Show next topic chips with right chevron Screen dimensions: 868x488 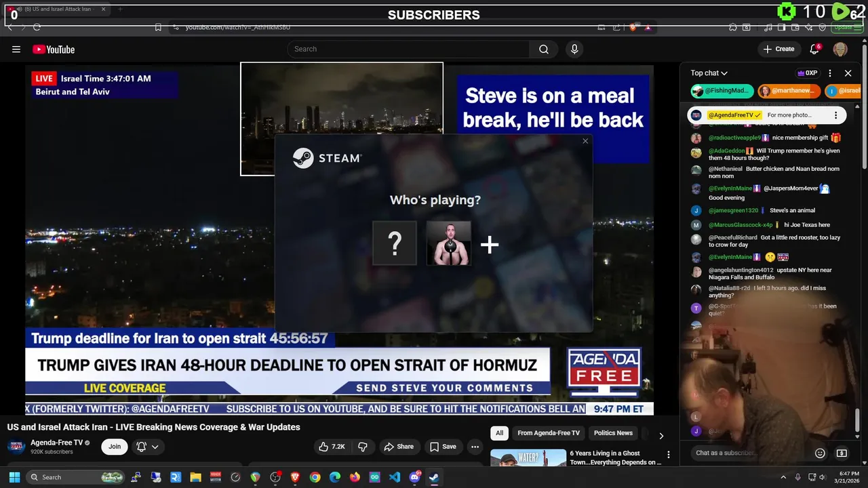pyautogui.click(x=661, y=435)
